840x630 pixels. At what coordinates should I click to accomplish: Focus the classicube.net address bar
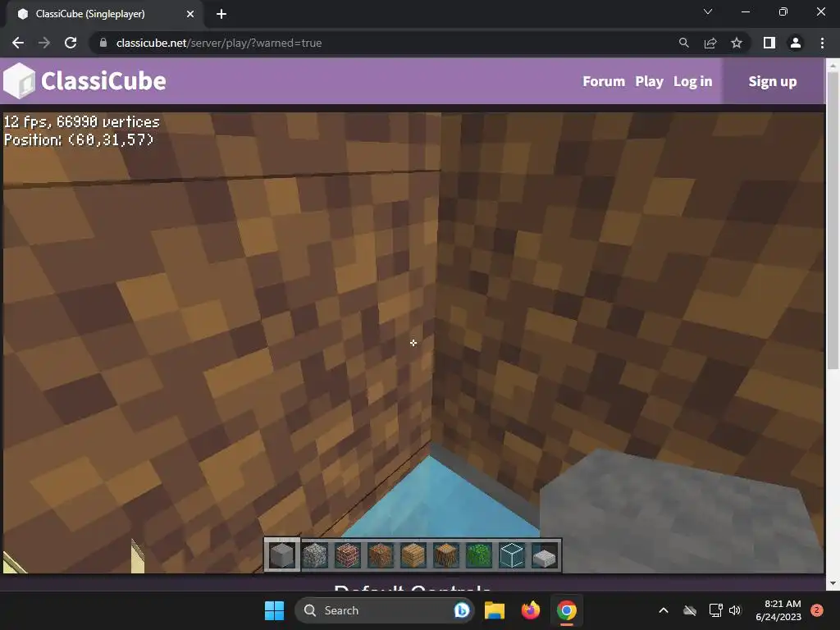[x=218, y=43]
